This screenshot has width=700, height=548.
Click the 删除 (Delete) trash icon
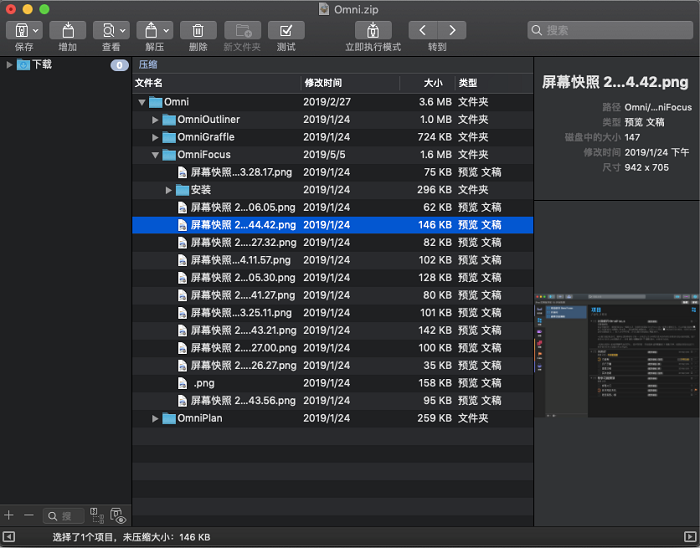(x=198, y=30)
